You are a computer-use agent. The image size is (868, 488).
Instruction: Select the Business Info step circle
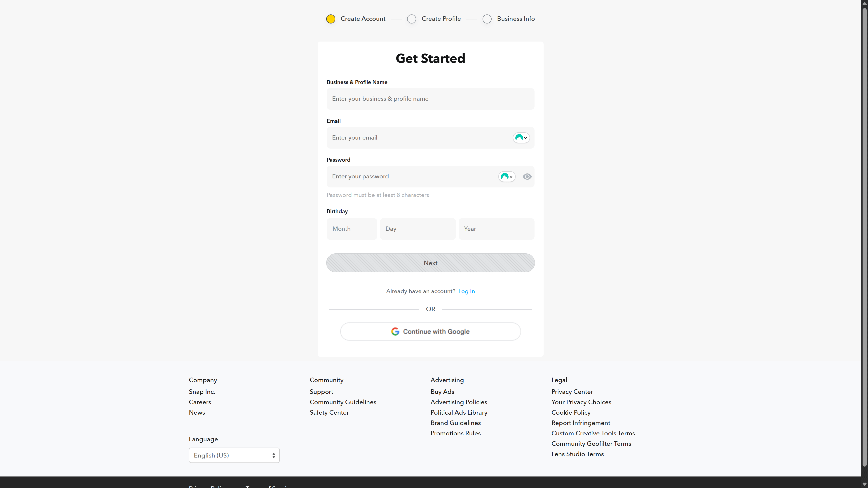pyautogui.click(x=487, y=19)
